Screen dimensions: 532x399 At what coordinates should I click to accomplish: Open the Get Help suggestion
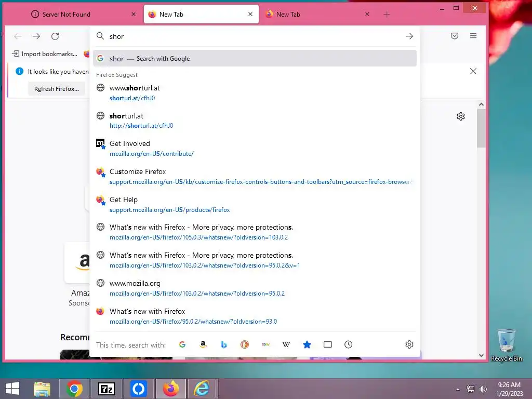coord(255,205)
